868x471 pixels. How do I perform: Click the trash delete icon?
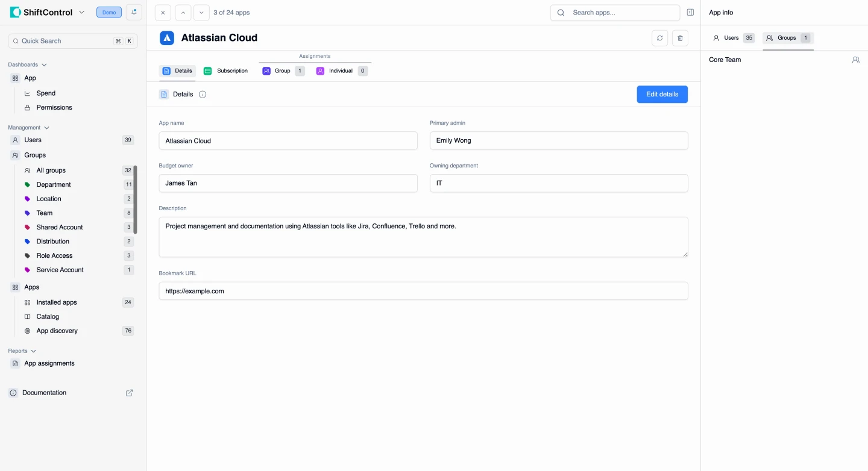(x=680, y=38)
